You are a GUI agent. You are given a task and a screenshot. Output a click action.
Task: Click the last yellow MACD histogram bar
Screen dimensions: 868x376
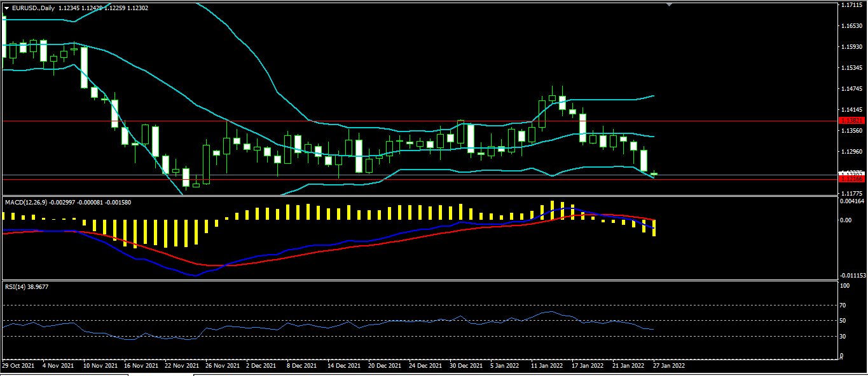tap(654, 228)
